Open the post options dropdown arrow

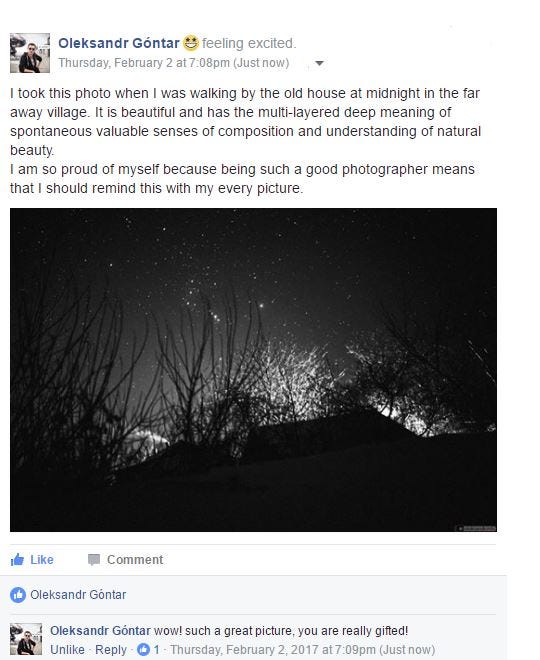tap(319, 63)
